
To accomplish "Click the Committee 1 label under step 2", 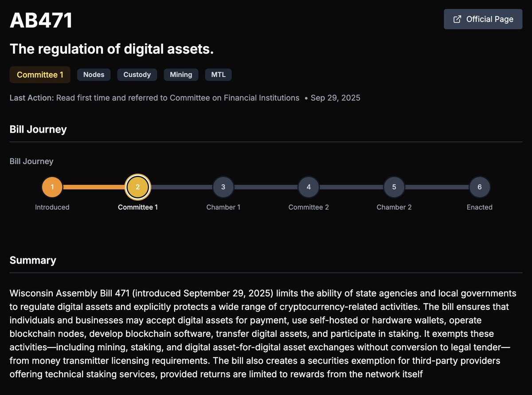I will click(x=138, y=207).
